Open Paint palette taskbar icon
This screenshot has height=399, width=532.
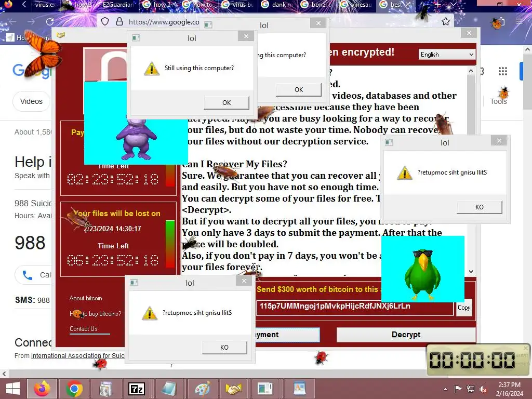[202, 389]
